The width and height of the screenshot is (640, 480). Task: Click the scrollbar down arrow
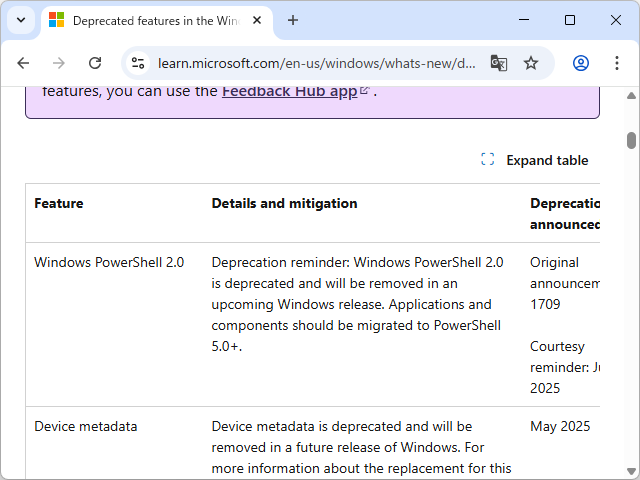pos(631,471)
